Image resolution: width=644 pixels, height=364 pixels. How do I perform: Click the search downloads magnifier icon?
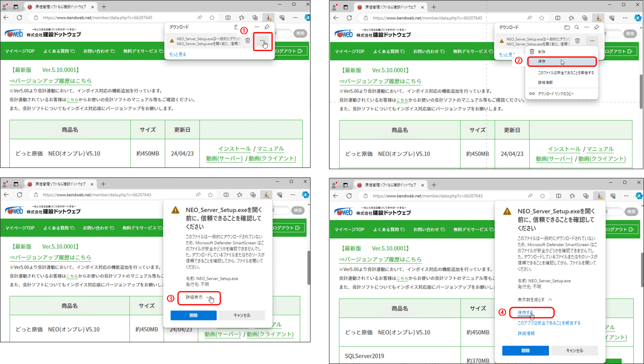click(577, 27)
